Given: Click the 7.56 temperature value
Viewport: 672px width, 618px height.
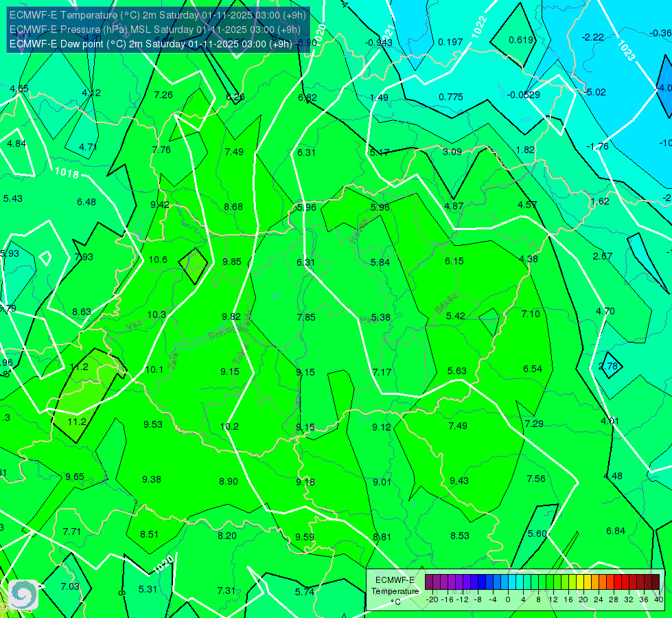Looking at the screenshot, I should tap(536, 479).
